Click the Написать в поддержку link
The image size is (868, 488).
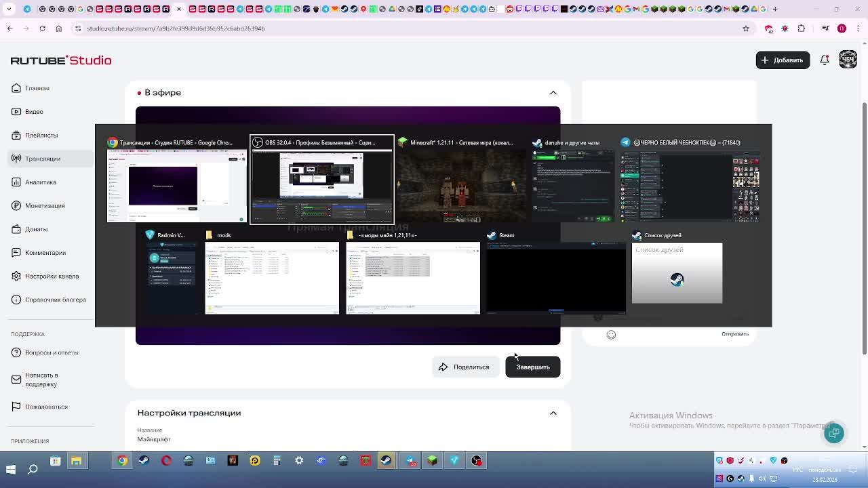coord(41,380)
